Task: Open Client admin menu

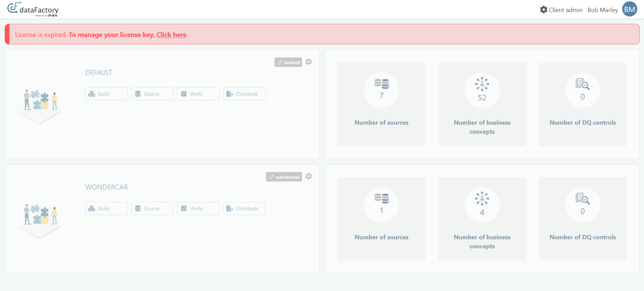Action: click(561, 10)
